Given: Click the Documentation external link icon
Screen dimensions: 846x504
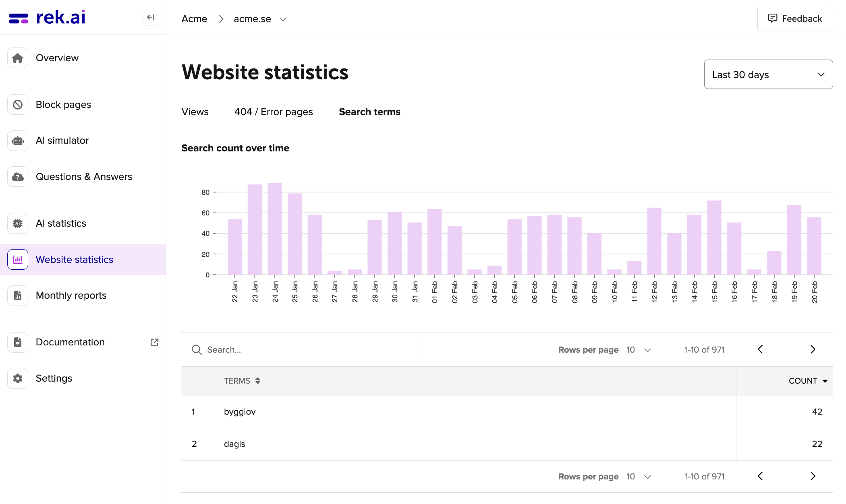Looking at the screenshot, I should tap(154, 342).
